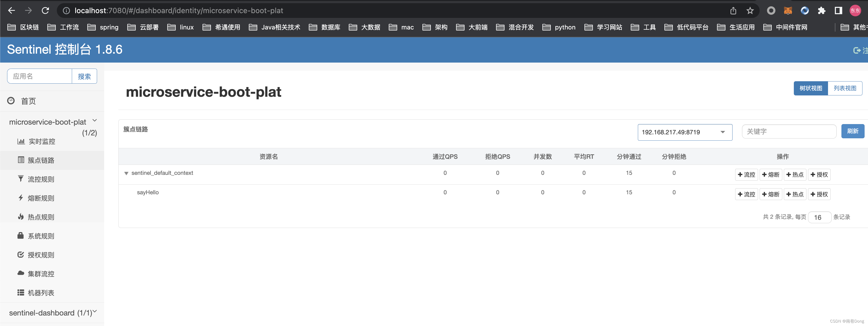This screenshot has width=868, height=326.
Task: Click the logout icon in header
Action: (x=857, y=50)
